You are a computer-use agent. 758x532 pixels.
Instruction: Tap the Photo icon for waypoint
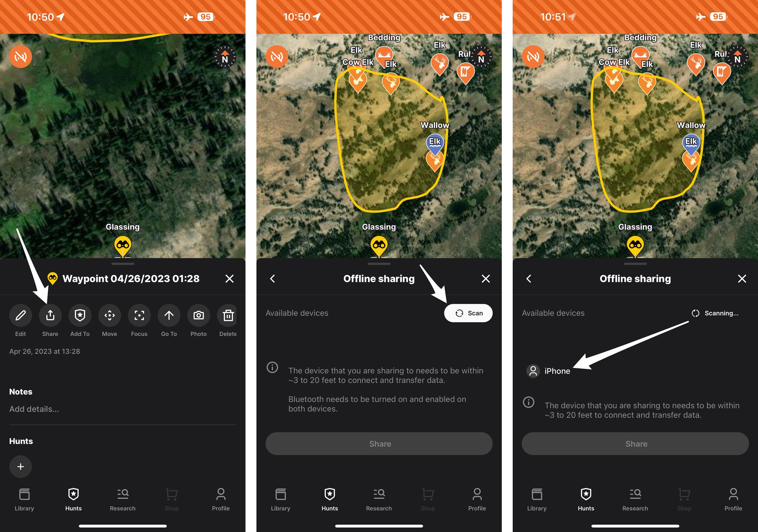tap(198, 314)
